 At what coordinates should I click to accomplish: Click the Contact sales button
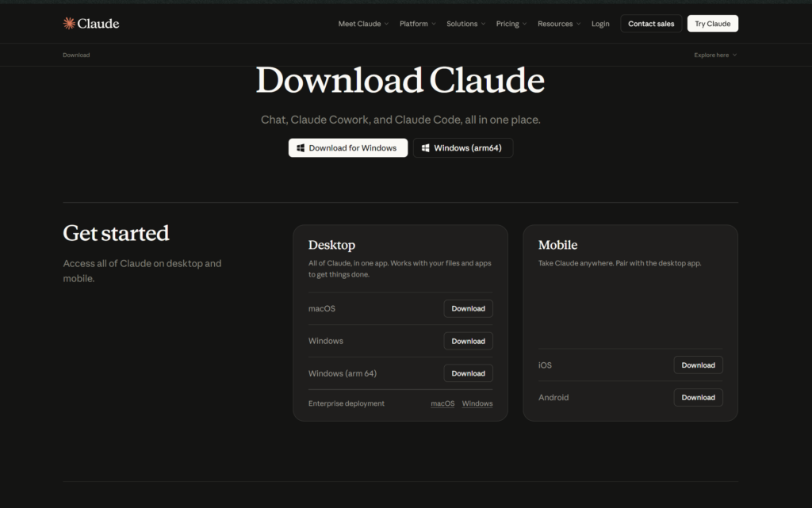(651, 24)
